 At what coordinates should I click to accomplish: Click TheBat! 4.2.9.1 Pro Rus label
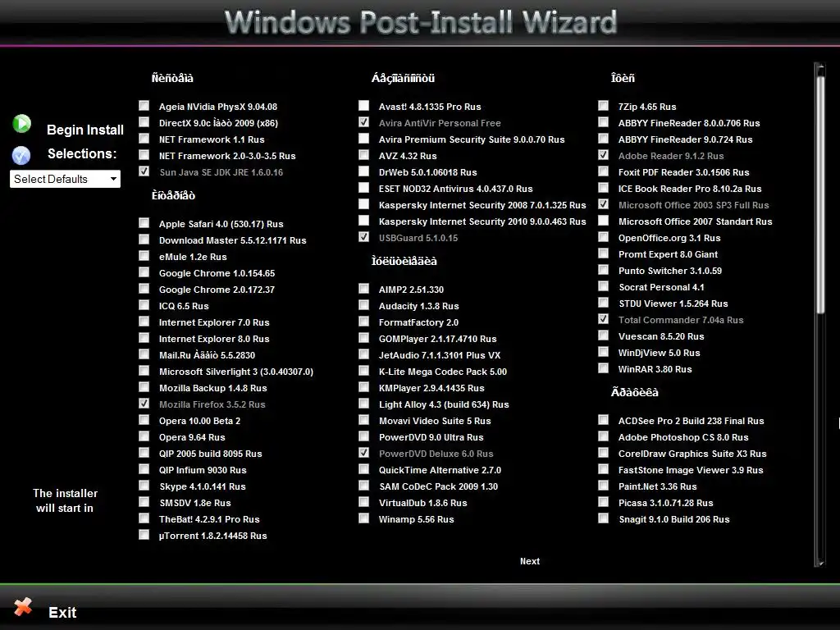click(x=209, y=519)
